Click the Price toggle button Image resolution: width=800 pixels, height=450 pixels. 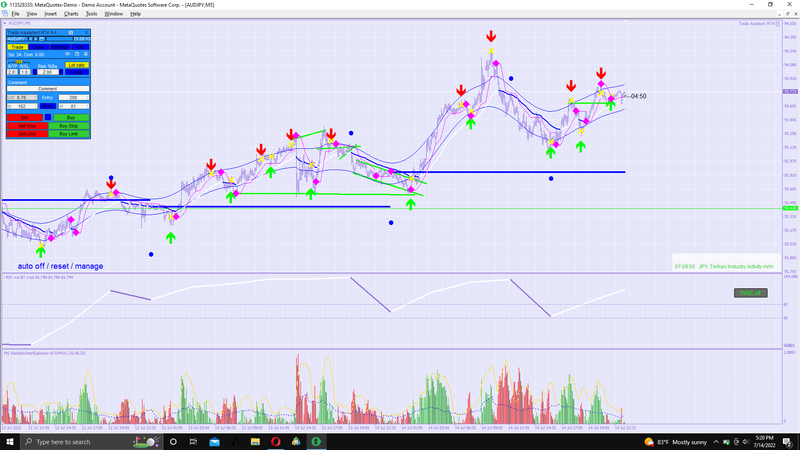point(48,106)
